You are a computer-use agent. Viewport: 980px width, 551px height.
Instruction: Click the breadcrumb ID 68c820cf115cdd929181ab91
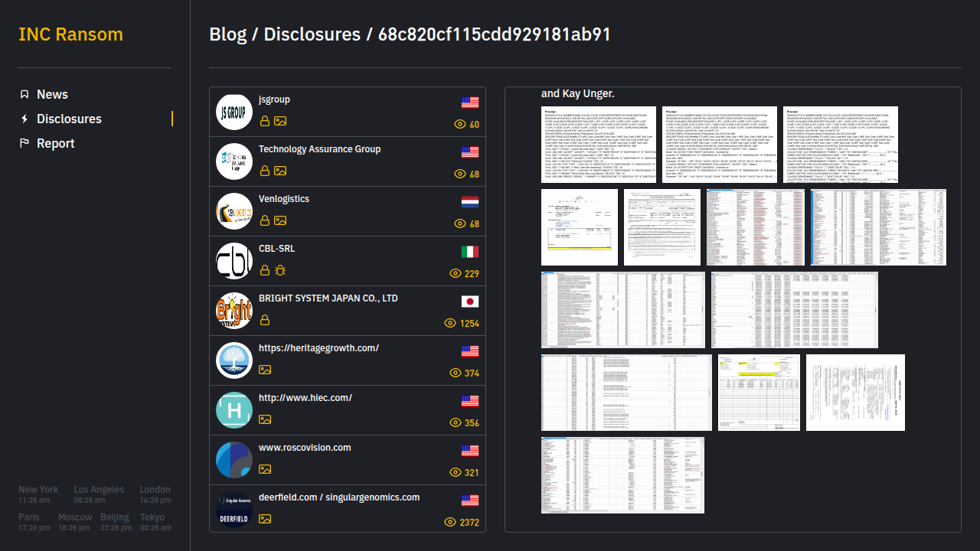tap(495, 34)
